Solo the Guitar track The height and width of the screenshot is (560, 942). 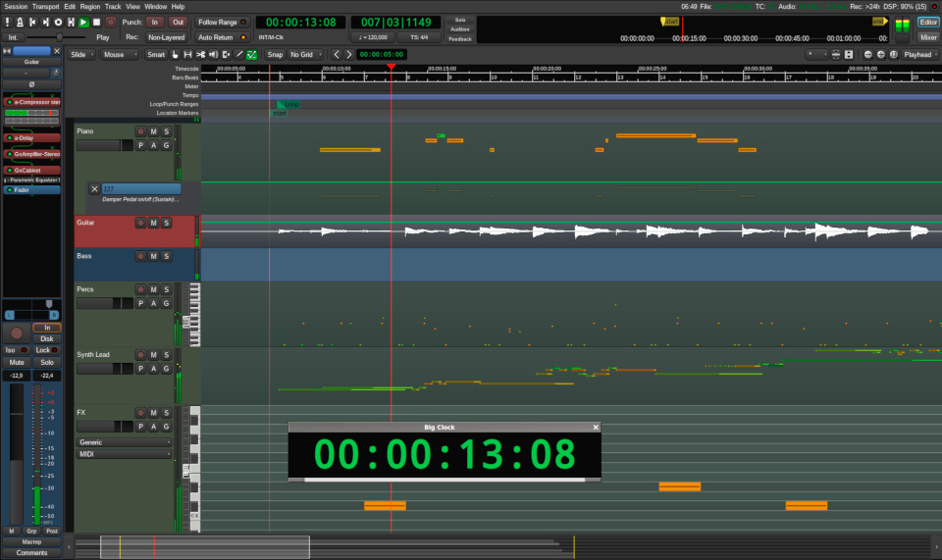(167, 223)
